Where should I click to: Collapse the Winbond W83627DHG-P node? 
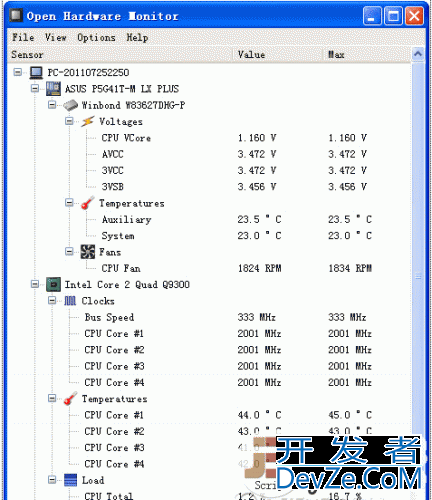[x=52, y=105]
